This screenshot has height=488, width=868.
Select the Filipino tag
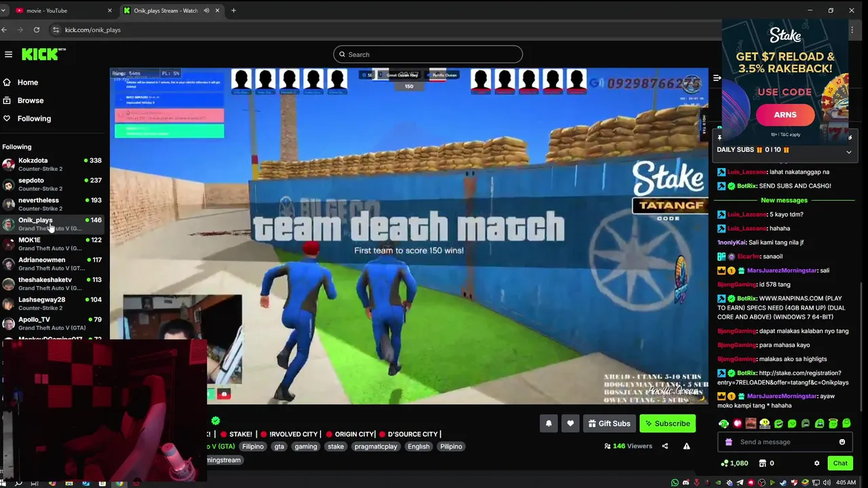253,447
